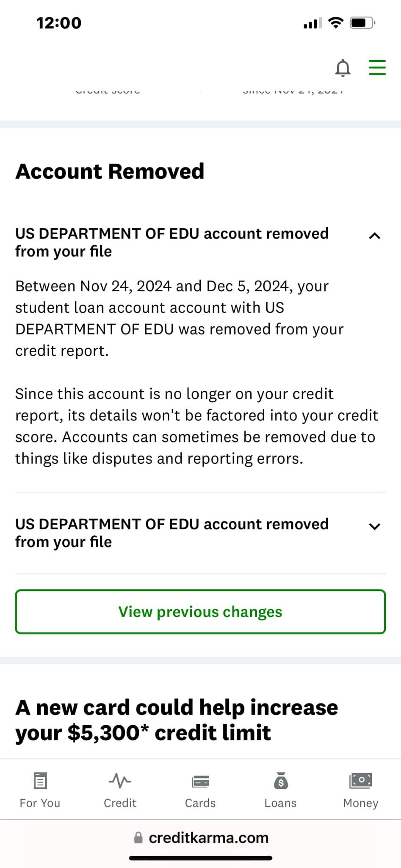The image size is (401, 868).
Task: Tap the new card credit limit heading
Action: click(x=177, y=720)
